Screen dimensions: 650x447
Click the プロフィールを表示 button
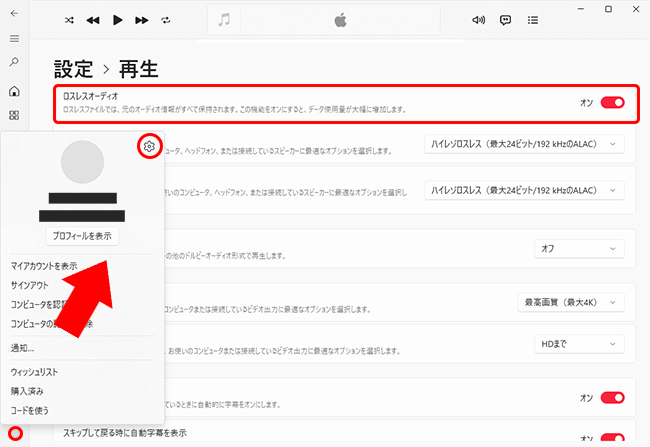(x=82, y=236)
